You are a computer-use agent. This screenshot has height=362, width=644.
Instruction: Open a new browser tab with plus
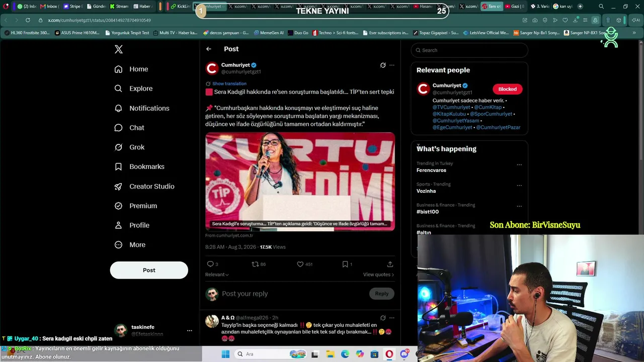[x=580, y=7]
